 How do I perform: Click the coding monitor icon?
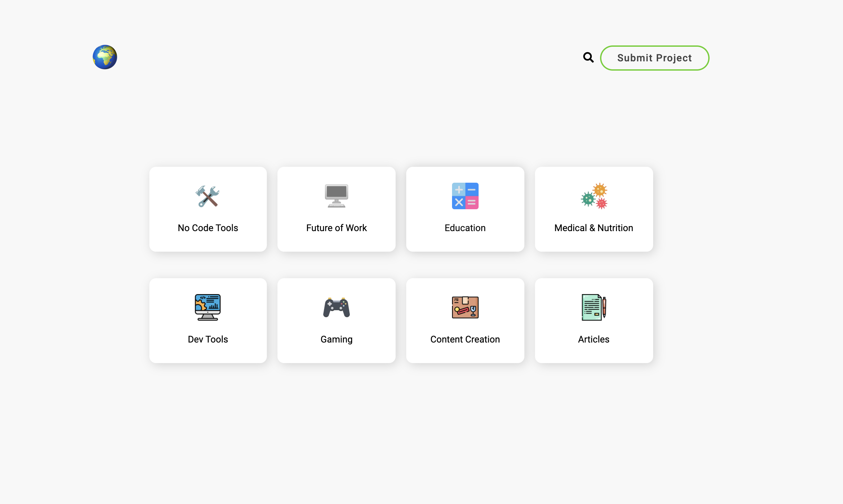[207, 307]
